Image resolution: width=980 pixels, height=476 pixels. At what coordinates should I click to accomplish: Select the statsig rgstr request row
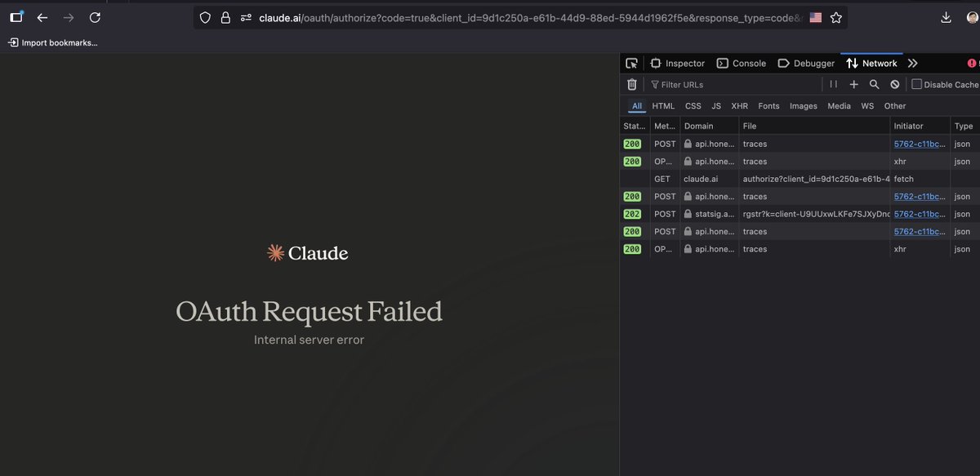800,214
